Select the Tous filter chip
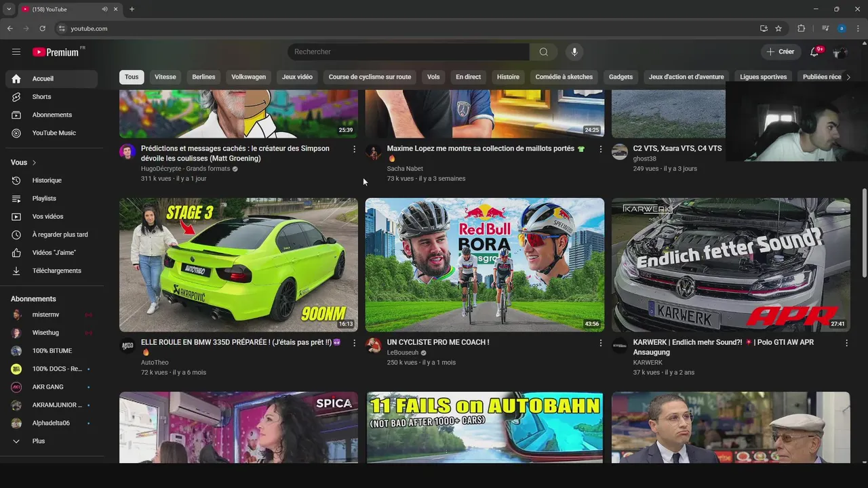Image resolution: width=868 pixels, height=488 pixels. 132,77
